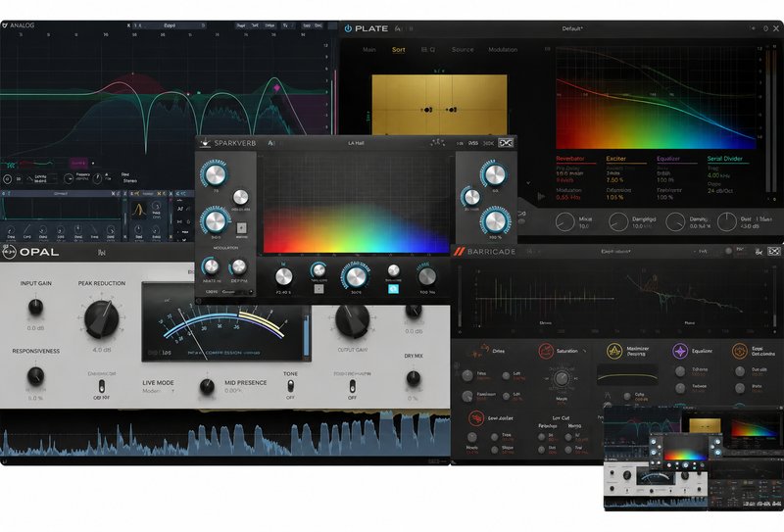784x532 pixels.
Task: Switch to the Source tab in Plate
Action: [463, 50]
